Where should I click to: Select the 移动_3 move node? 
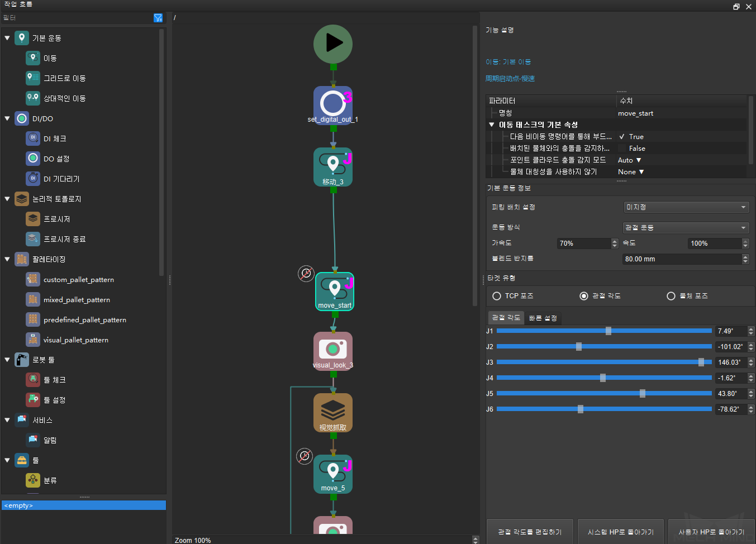[x=333, y=166]
